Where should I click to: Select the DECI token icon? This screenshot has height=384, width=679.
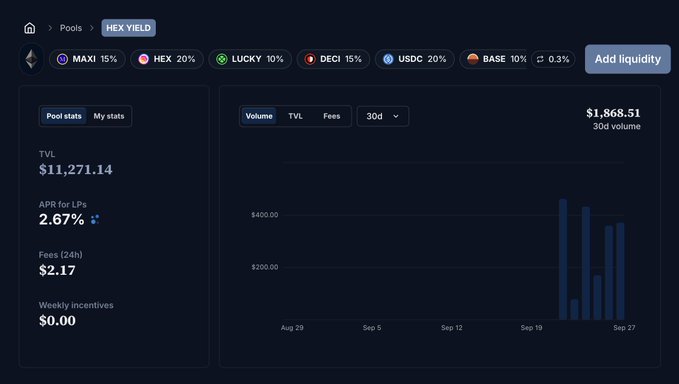[310, 59]
